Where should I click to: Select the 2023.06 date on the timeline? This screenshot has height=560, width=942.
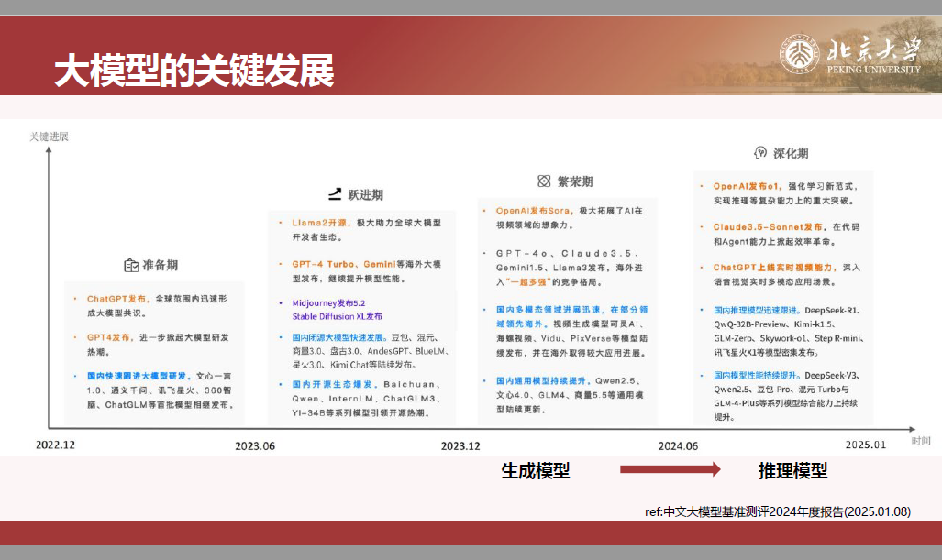pyautogui.click(x=255, y=446)
